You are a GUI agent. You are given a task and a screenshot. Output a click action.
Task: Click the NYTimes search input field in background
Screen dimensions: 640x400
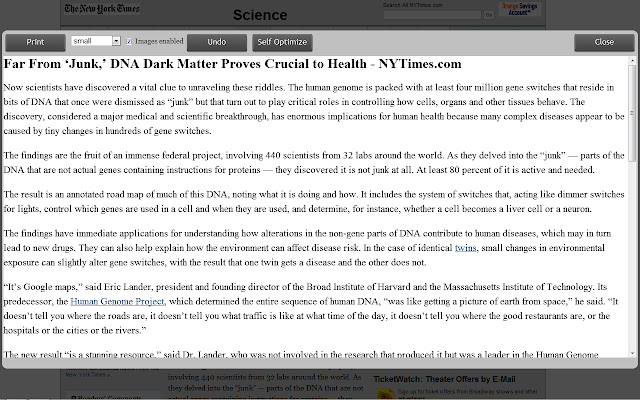(x=432, y=15)
